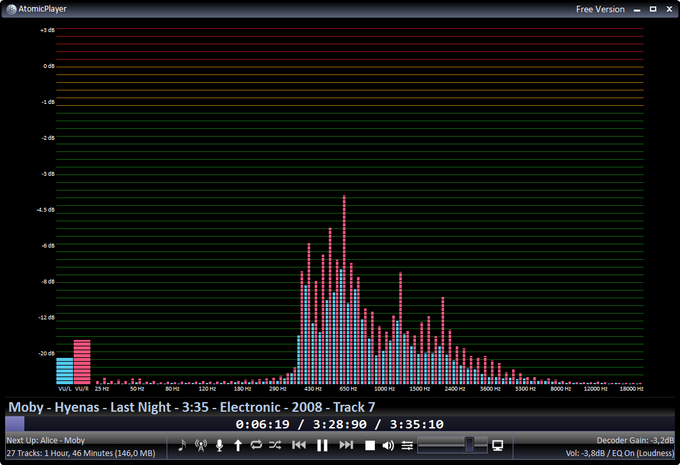Screen dimensions: 680x465
Task: Click the -20 dB scale label
Action: 46,354
